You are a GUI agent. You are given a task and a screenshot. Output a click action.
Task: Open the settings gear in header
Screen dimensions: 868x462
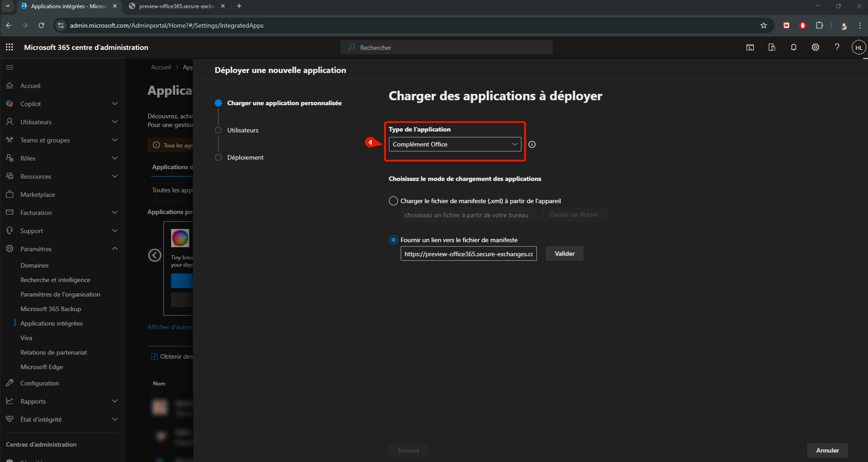816,47
